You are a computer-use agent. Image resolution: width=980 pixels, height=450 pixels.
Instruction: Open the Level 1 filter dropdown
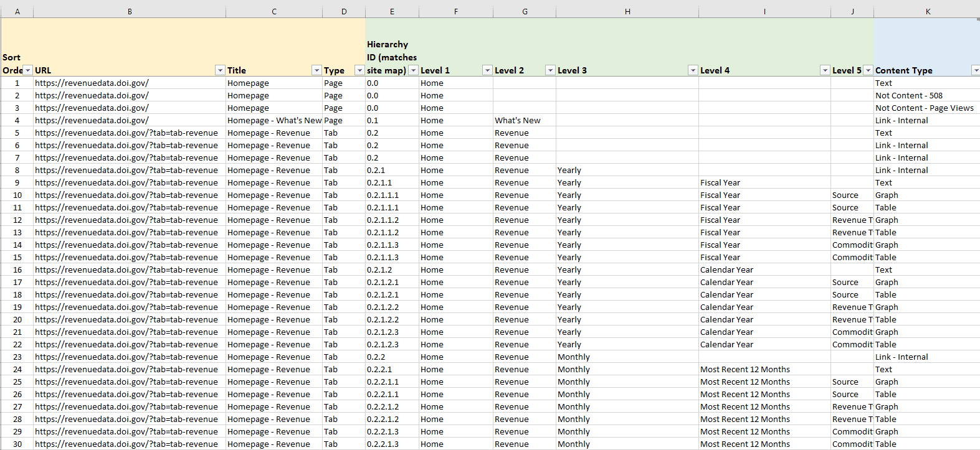(x=487, y=70)
